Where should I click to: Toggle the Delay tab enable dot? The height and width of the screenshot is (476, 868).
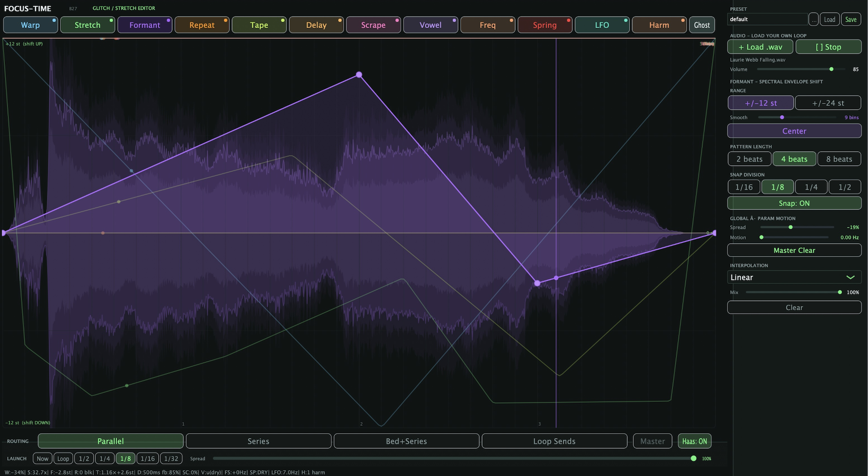point(340,20)
